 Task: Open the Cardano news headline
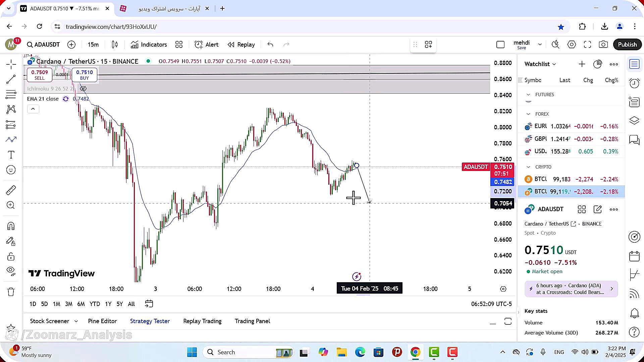[571, 289]
